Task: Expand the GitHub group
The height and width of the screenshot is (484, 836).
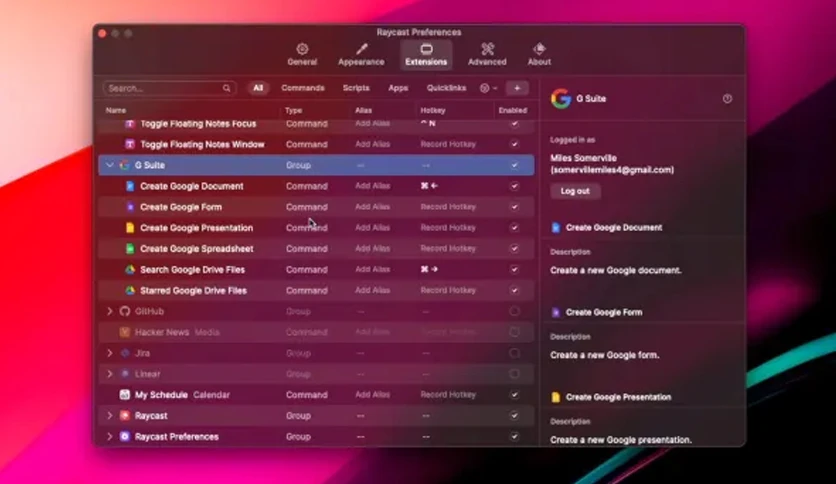Action: tap(110, 311)
